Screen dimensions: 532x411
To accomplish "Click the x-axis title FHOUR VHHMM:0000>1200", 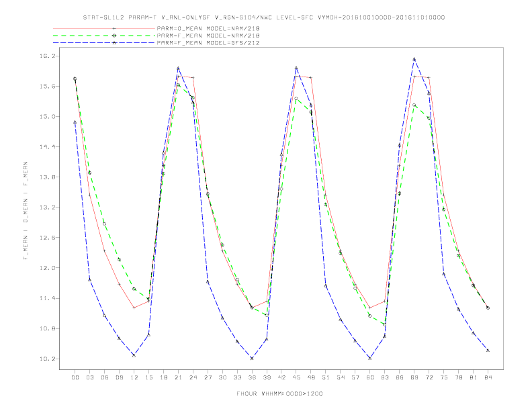I will [x=279, y=394].
